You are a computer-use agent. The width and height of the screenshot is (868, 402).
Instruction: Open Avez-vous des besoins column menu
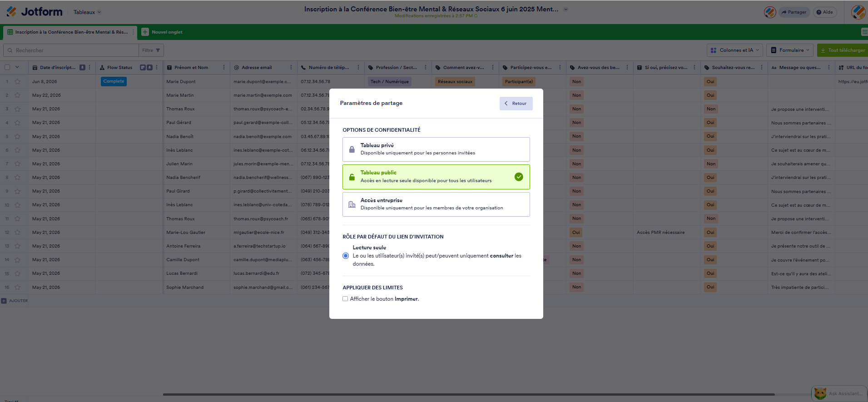(627, 68)
